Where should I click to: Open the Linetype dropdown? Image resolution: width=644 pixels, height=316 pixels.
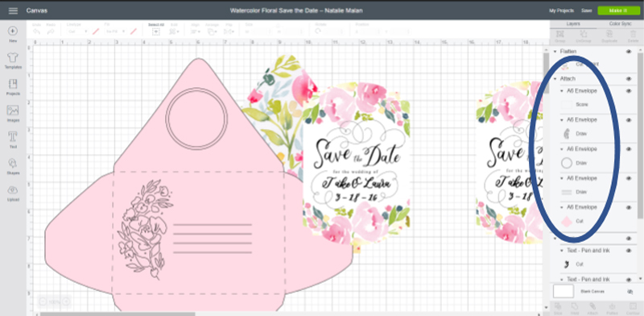click(77, 31)
